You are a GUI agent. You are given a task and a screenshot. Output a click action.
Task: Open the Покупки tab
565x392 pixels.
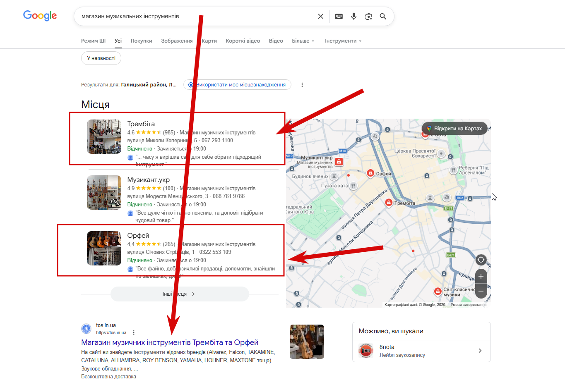[141, 41]
